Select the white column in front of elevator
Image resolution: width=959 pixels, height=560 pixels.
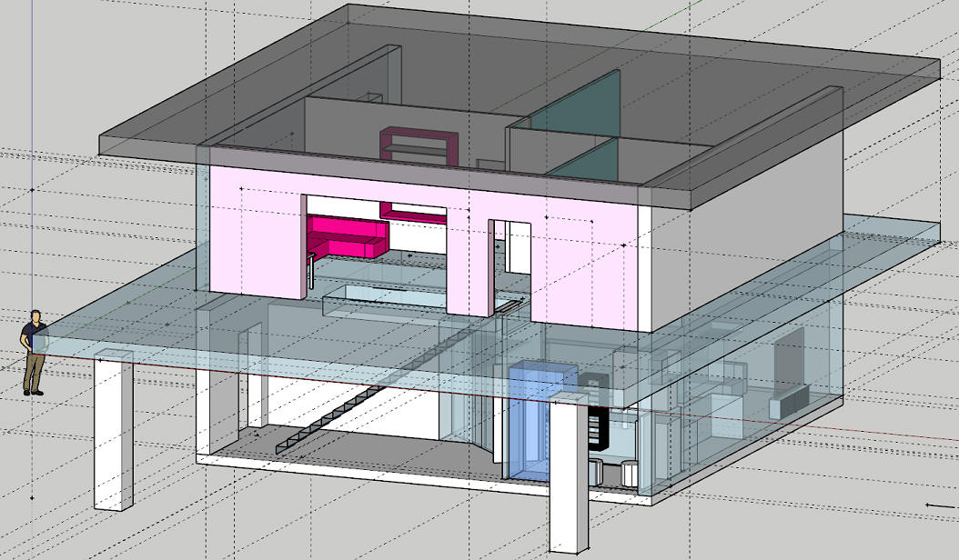pyautogui.click(x=569, y=474)
